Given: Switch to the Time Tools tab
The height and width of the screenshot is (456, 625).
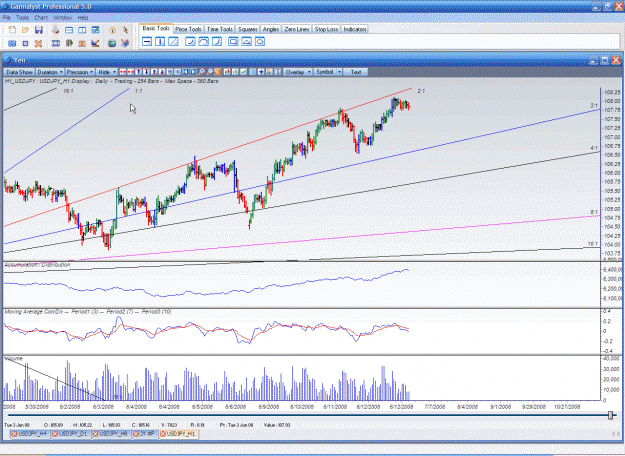Looking at the screenshot, I should pos(220,29).
